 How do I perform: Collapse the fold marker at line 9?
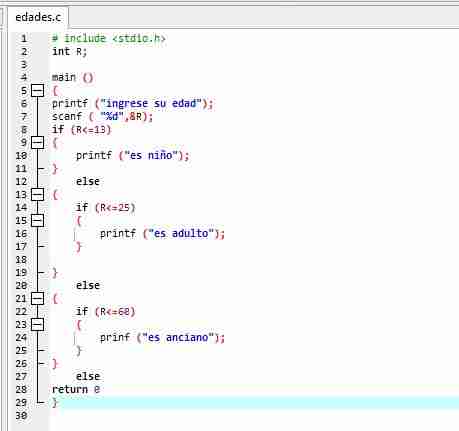pos(37,142)
